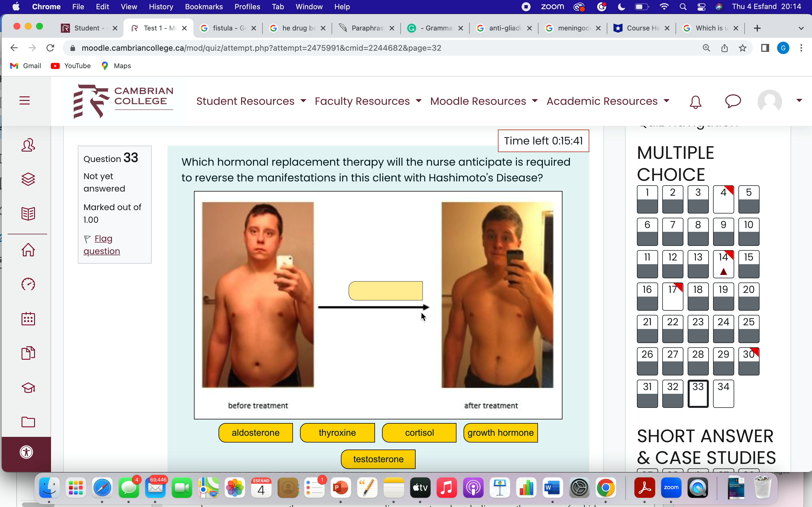Click the dashboard gauge sidebar icon
The height and width of the screenshot is (507, 812).
(28, 284)
